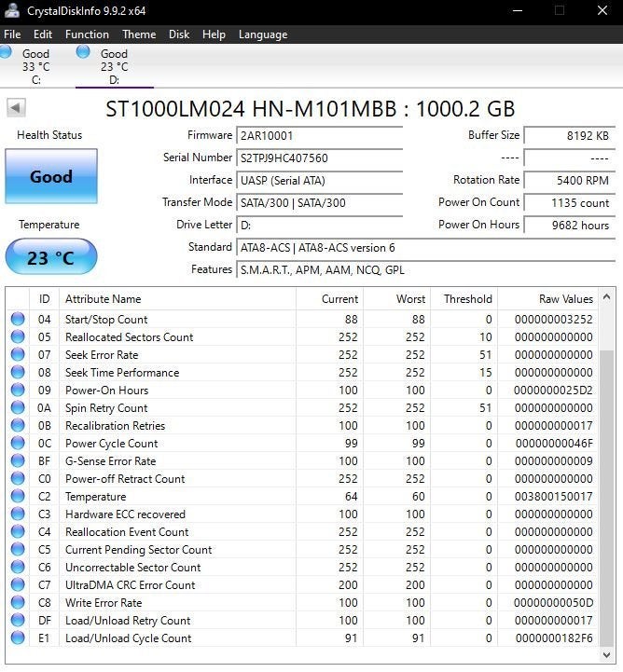This screenshot has height=672, width=623.
Task: Click status orb for Load/Unload Cycle Count row
Action: coord(18,638)
